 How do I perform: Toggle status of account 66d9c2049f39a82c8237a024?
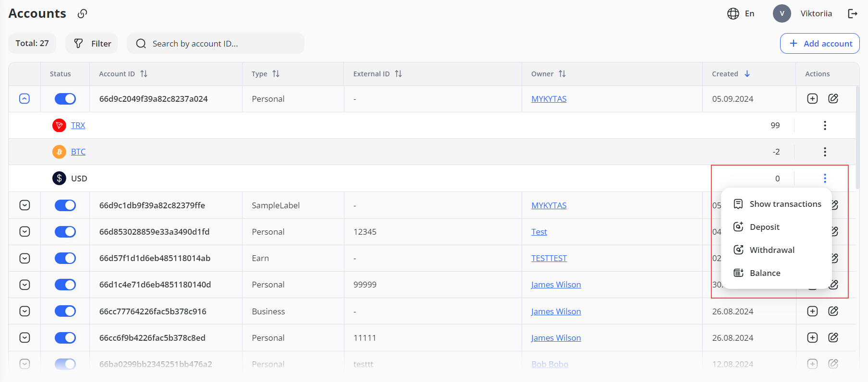pyautogui.click(x=65, y=99)
